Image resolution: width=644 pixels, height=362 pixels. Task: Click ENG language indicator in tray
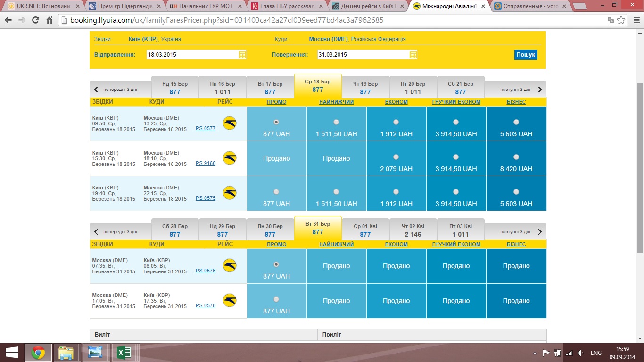point(596,353)
